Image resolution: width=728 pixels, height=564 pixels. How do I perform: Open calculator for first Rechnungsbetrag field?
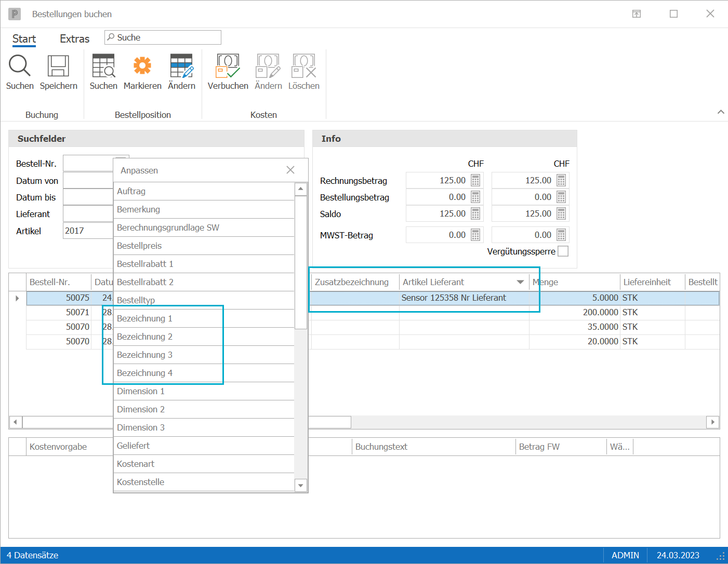coord(475,180)
